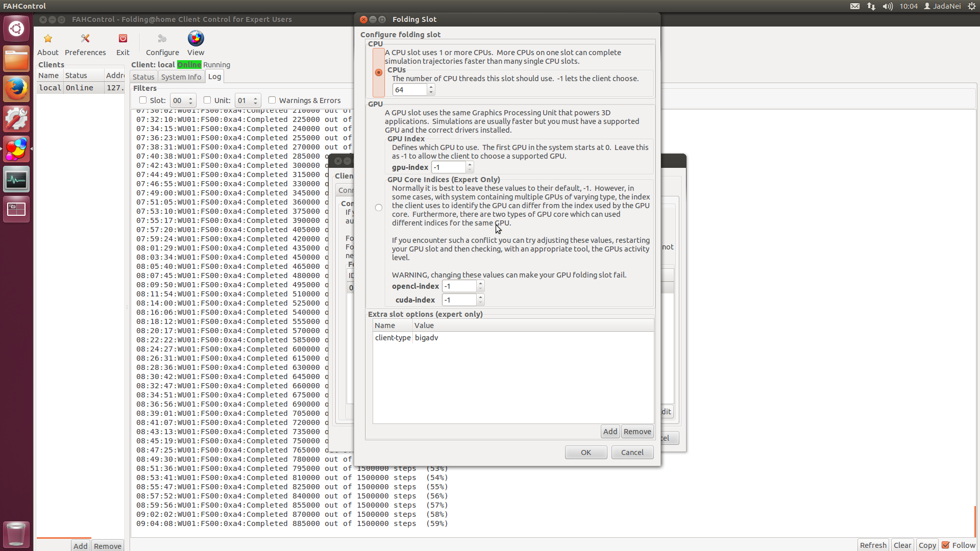Select the local client row

[x=81, y=88]
